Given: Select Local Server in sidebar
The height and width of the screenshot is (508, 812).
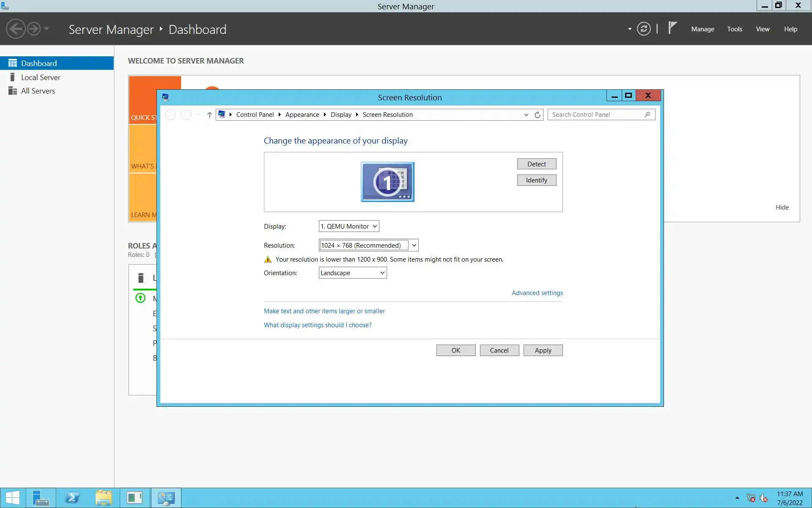Looking at the screenshot, I should coord(41,77).
